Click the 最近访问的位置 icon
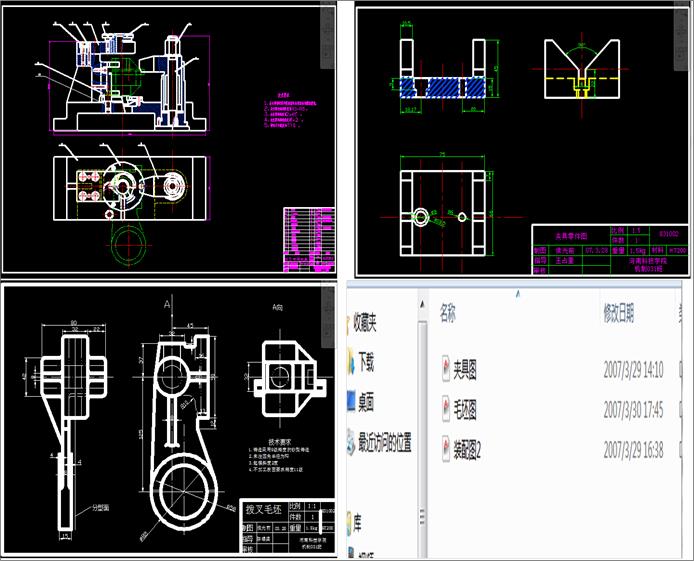Viewport: 694px width, 561px height. (351, 441)
